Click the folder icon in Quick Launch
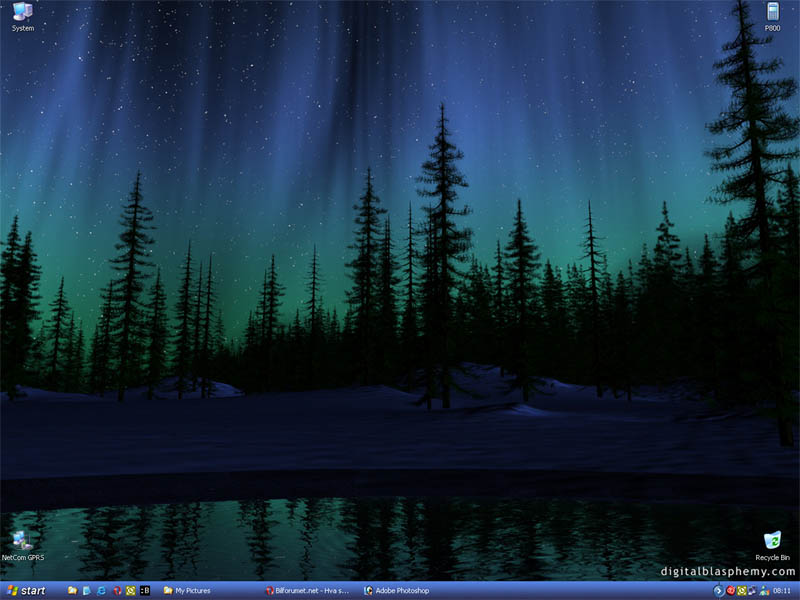 73,591
